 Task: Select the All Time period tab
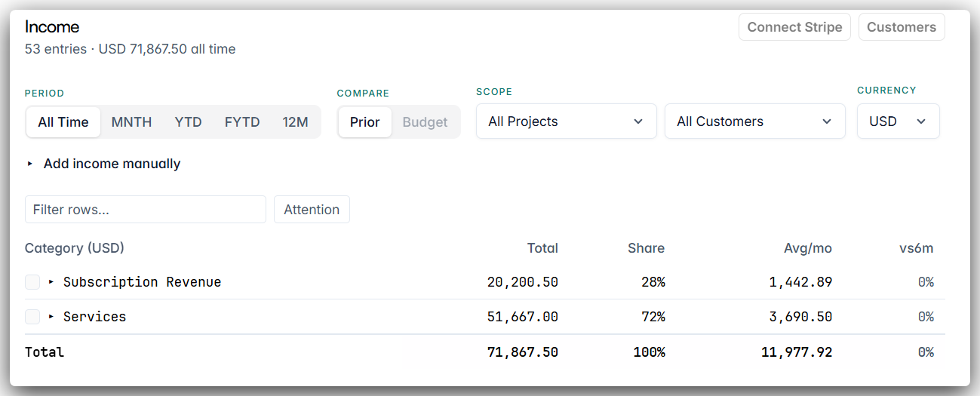(x=63, y=122)
